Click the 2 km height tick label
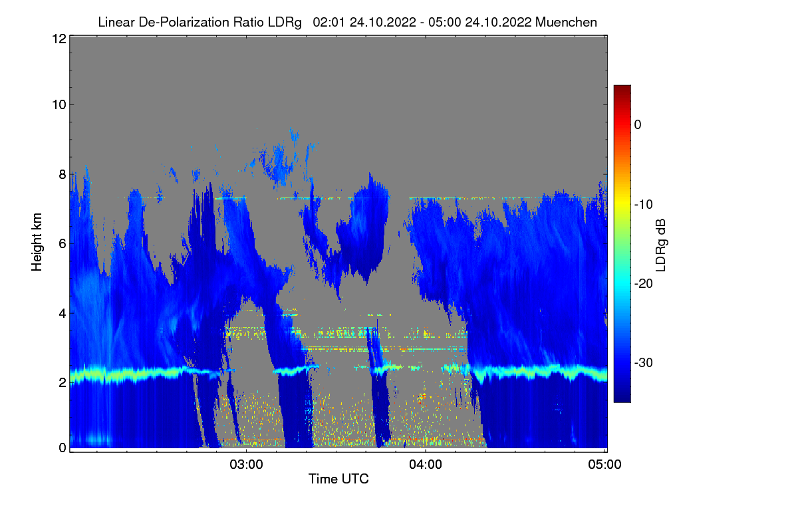The width and height of the screenshot is (798, 532). [61, 382]
